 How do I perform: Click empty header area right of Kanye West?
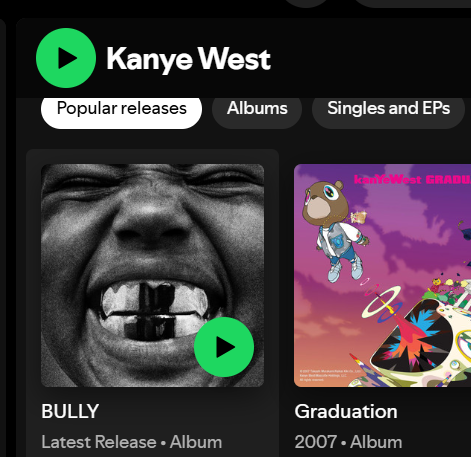click(x=370, y=58)
